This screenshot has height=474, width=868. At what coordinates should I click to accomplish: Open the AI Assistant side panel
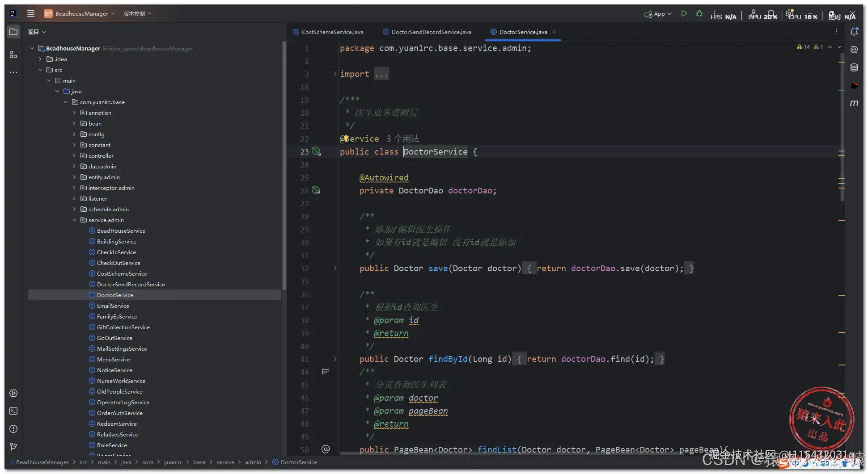(854, 50)
